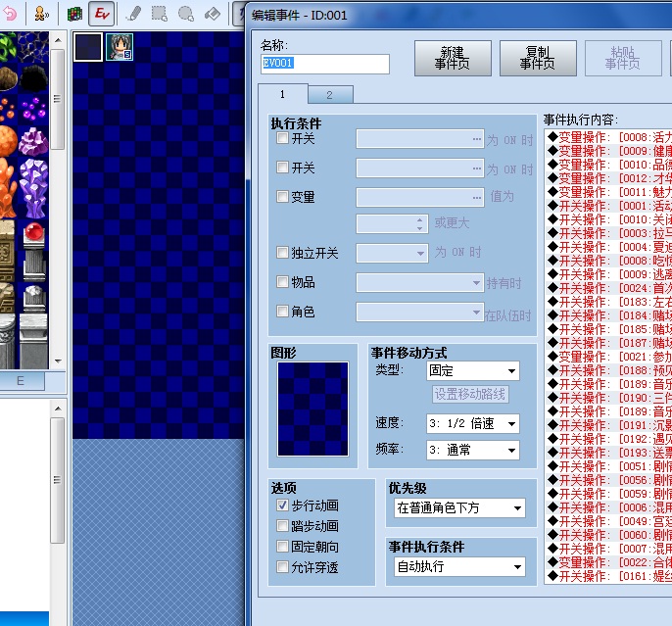Click the 新建事件页 button

pos(453,58)
